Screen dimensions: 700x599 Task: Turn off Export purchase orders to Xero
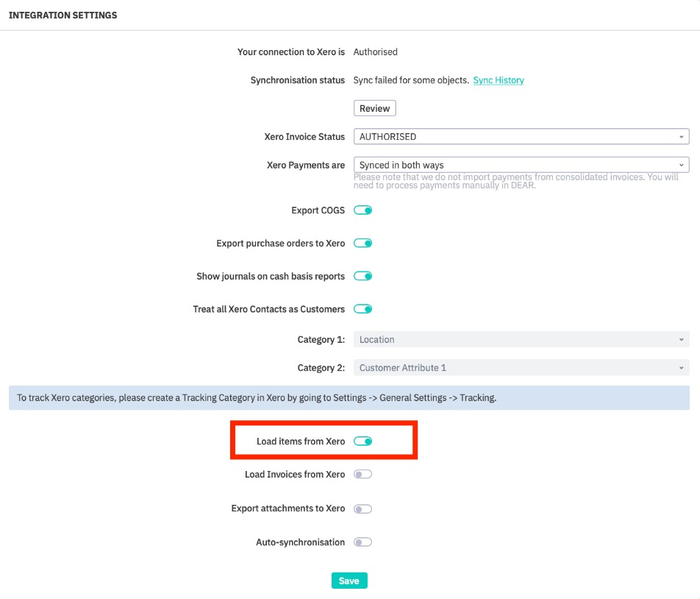pos(362,243)
